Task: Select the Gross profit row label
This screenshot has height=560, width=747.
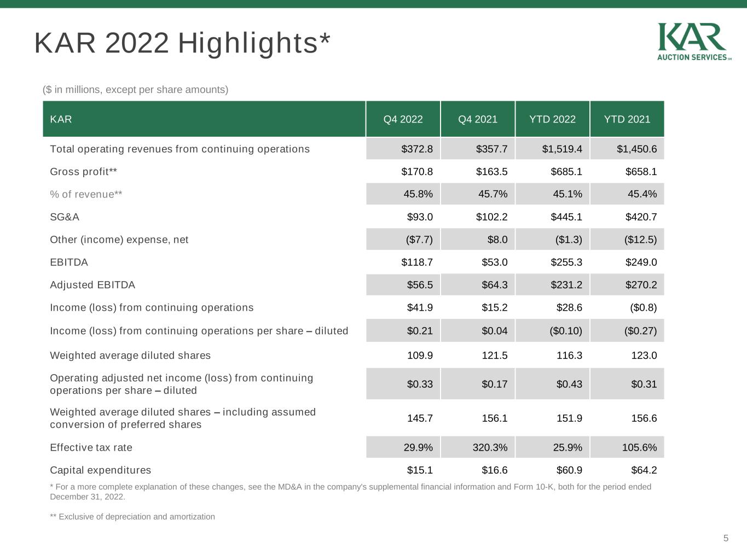Action: coord(83,172)
